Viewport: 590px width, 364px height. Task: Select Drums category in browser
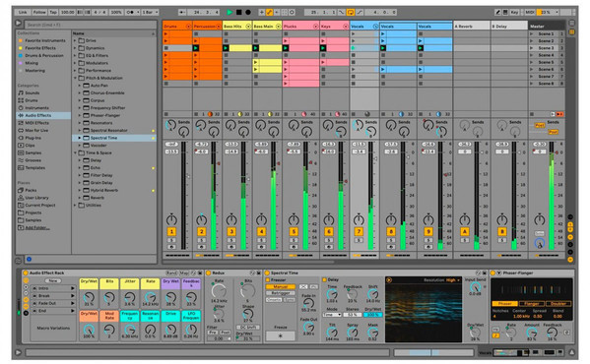point(32,100)
